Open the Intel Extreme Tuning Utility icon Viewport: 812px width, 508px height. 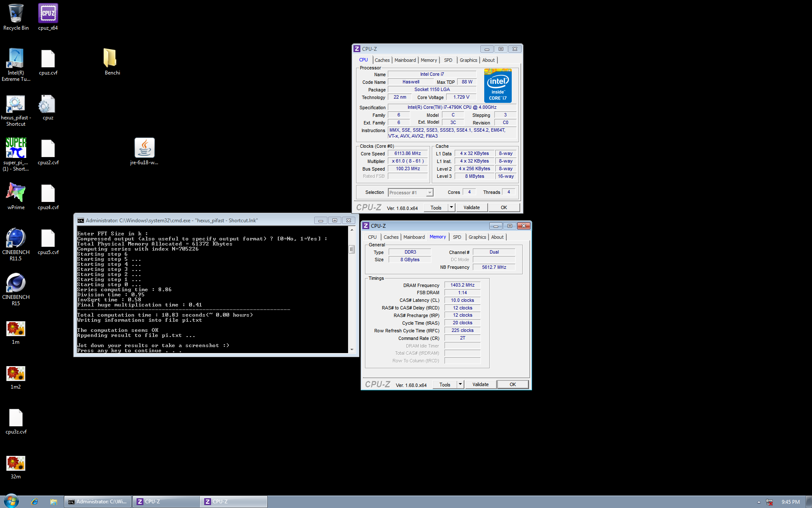(16, 64)
